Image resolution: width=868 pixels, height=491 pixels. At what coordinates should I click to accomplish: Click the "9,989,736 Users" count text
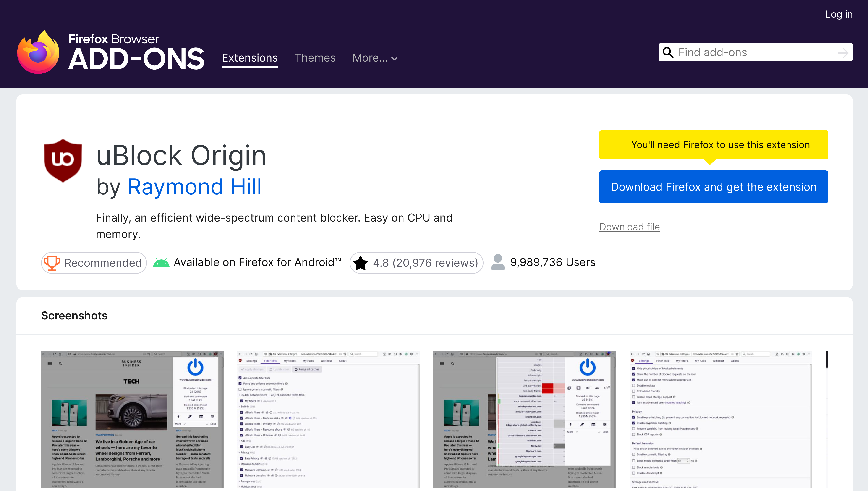click(x=553, y=262)
